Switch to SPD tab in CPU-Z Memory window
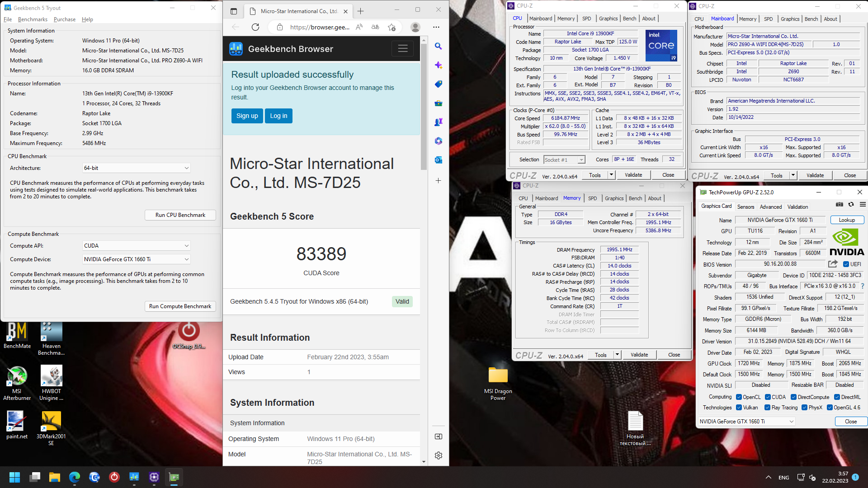The image size is (868, 488). point(592,198)
